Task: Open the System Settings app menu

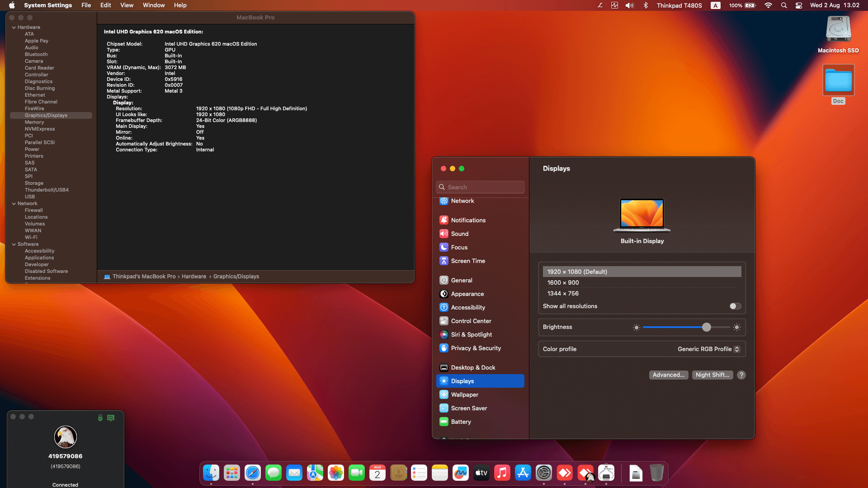Action: pyautogui.click(x=48, y=5)
